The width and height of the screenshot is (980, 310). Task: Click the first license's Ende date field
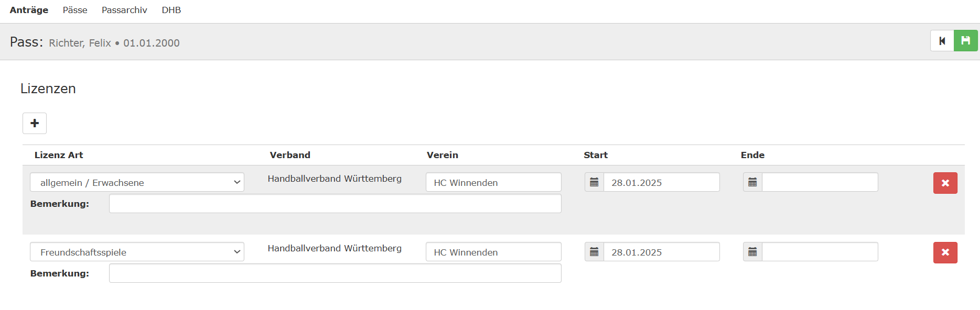[820, 182]
